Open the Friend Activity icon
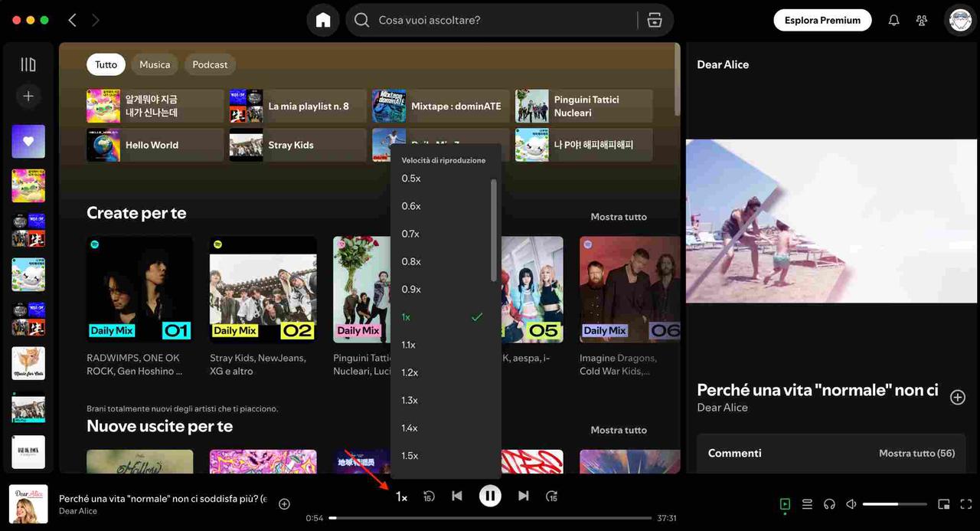The image size is (980, 531). pyautogui.click(x=922, y=21)
